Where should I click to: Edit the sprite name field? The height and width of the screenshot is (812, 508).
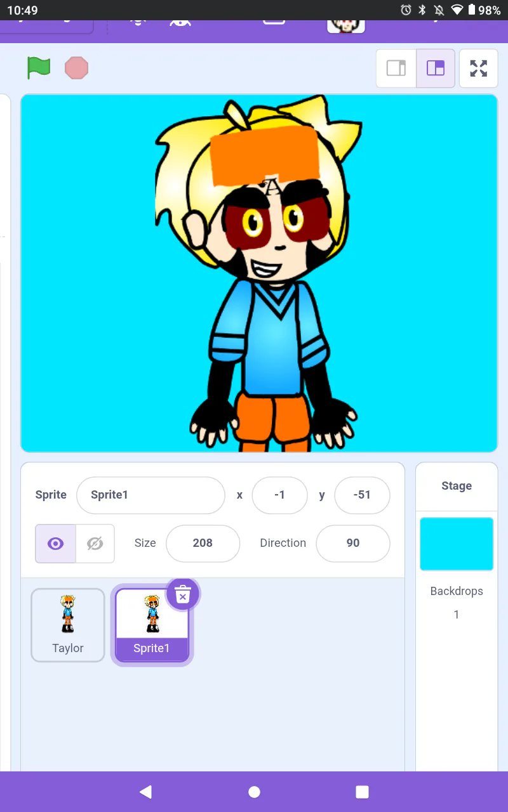pos(150,495)
